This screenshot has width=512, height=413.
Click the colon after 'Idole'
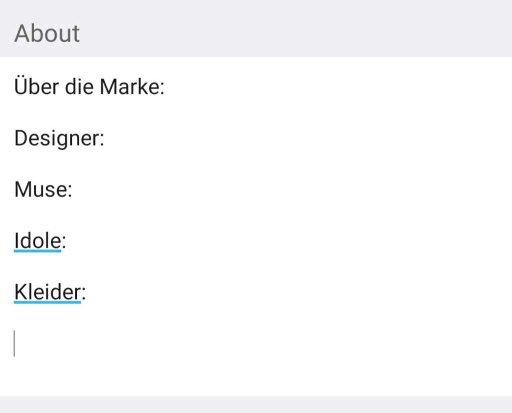(64, 243)
